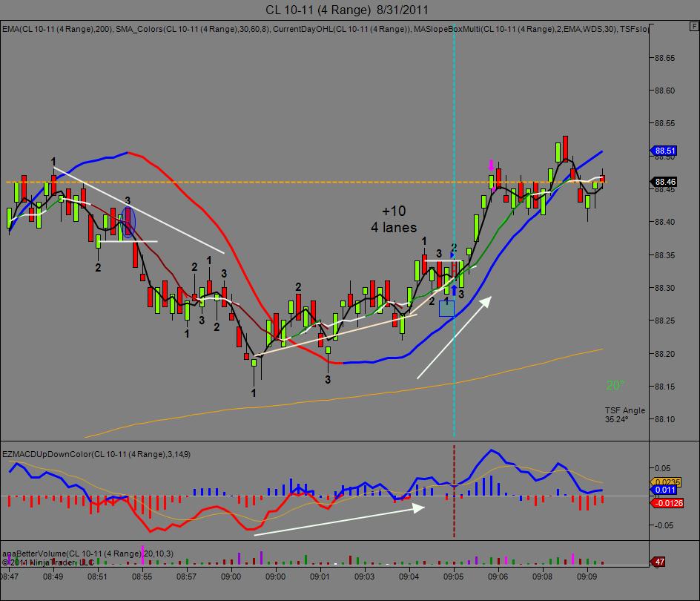This screenshot has width=700, height=601.
Task: Click the 08:51 time axis label
Action: coord(97,577)
